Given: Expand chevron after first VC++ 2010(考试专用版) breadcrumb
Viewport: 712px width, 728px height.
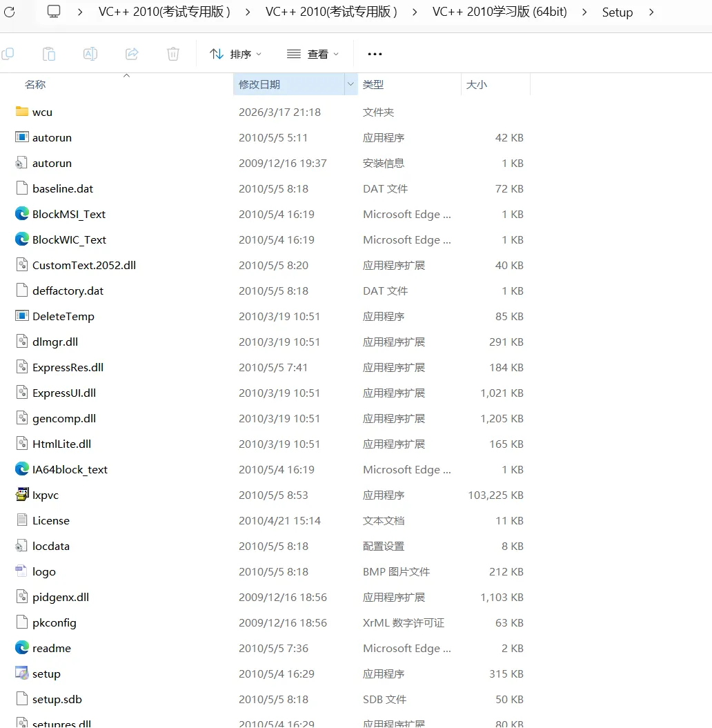Looking at the screenshot, I should point(248,12).
